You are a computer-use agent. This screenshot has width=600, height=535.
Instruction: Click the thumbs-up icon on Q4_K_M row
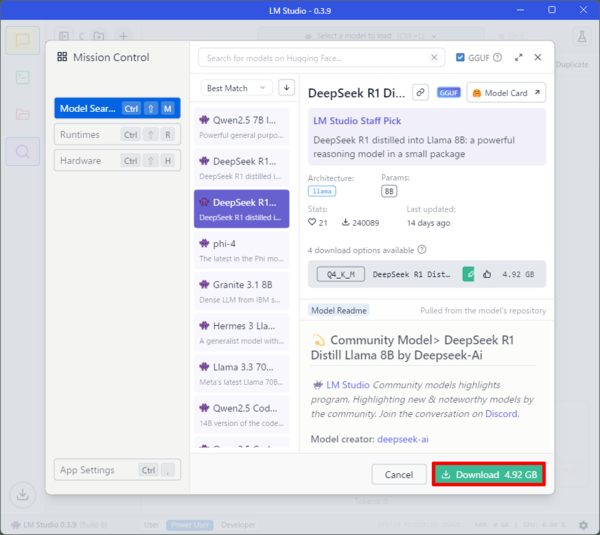pyautogui.click(x=487, y=274)
